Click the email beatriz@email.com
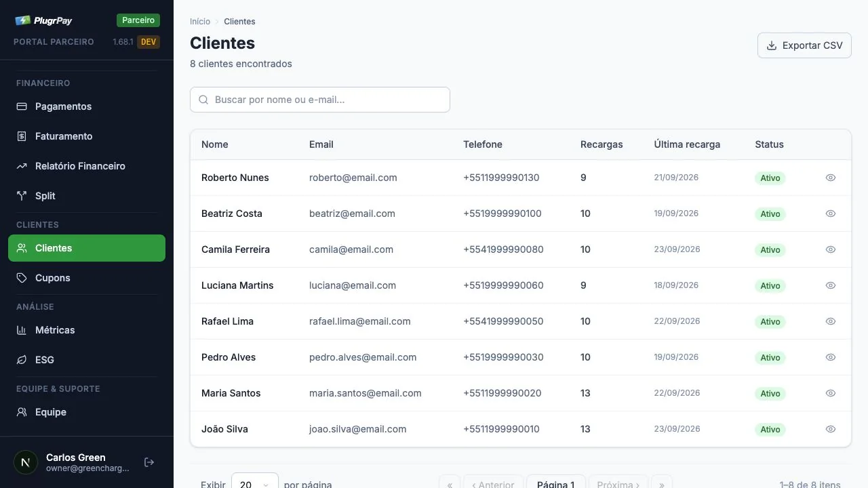 [352, 213]
